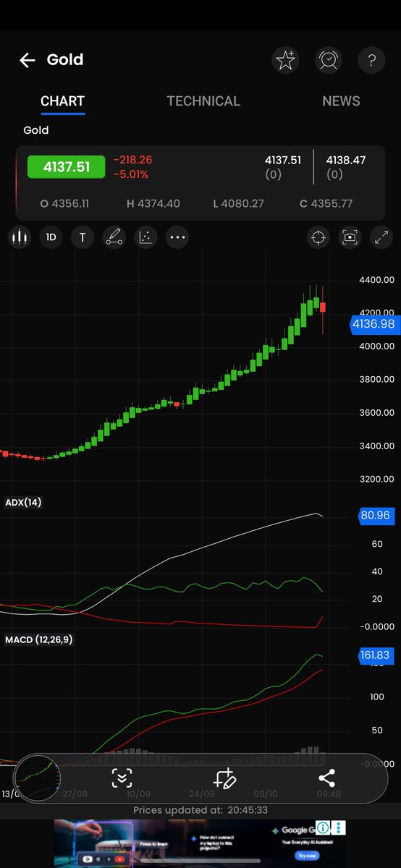Enable the crosshair cursor tool
Viewport: 401px width, 868px height.
coord(318,237)
